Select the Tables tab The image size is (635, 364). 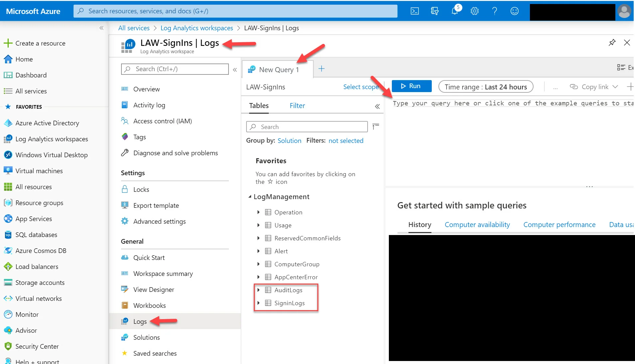pyautogui.click(x=259, y=106)
